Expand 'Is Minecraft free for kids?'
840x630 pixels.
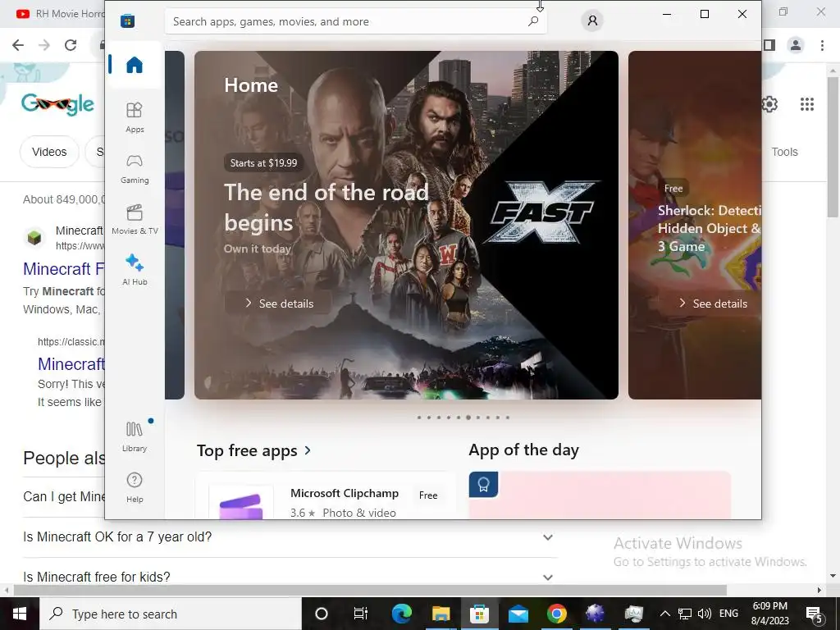tap(288, 577)
